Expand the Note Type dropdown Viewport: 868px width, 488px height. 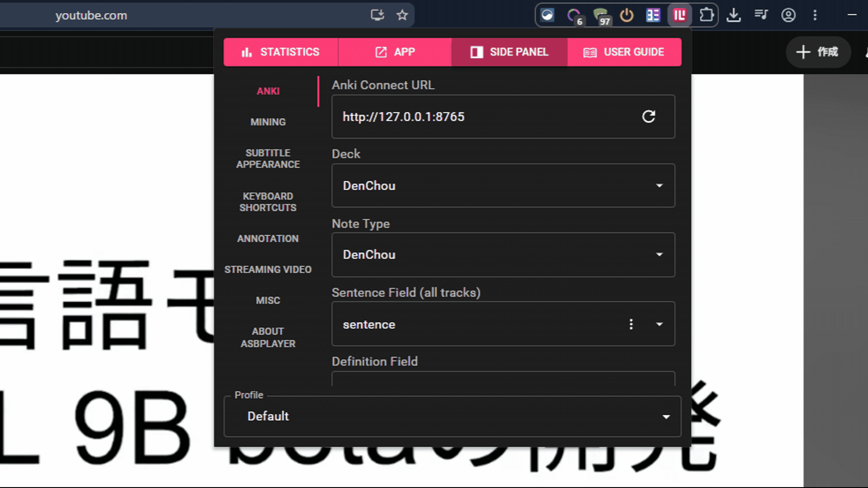(x=503, y=255)
